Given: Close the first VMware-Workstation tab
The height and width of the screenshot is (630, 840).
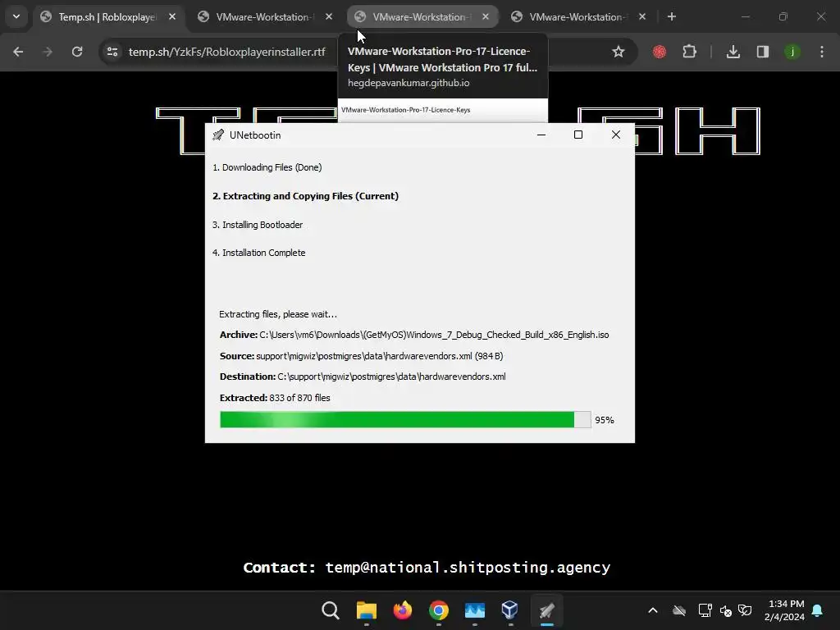Looking at the screenshot, I should [x=329, y=17].
